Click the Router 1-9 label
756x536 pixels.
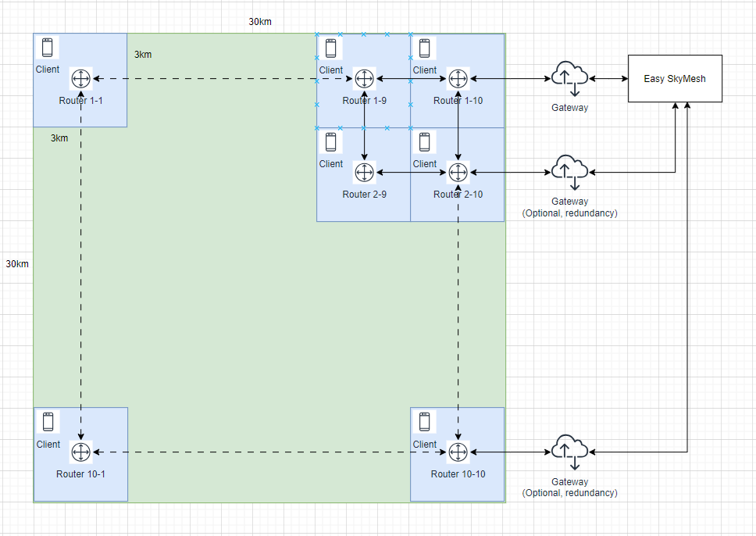pyautogui.click(x=365, y=101)
